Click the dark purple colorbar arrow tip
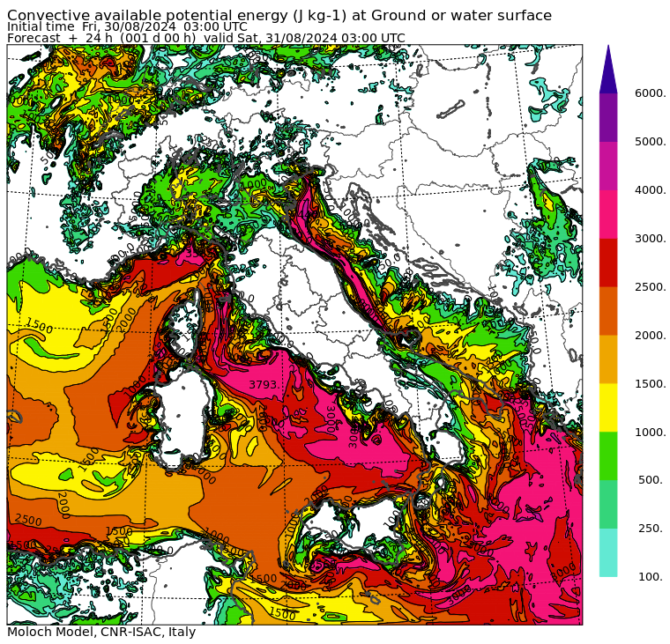This screenshot has width=670, height=644. click(608, 70)
